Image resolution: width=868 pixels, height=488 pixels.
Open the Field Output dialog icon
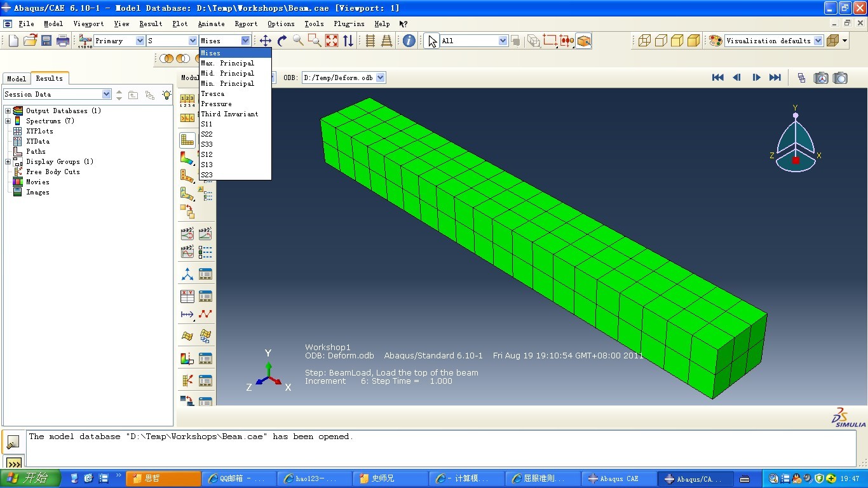click(85, 41)
